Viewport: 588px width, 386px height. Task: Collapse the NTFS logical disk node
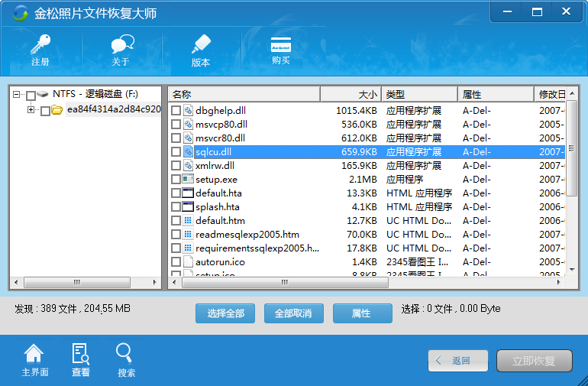click(17, 94)
